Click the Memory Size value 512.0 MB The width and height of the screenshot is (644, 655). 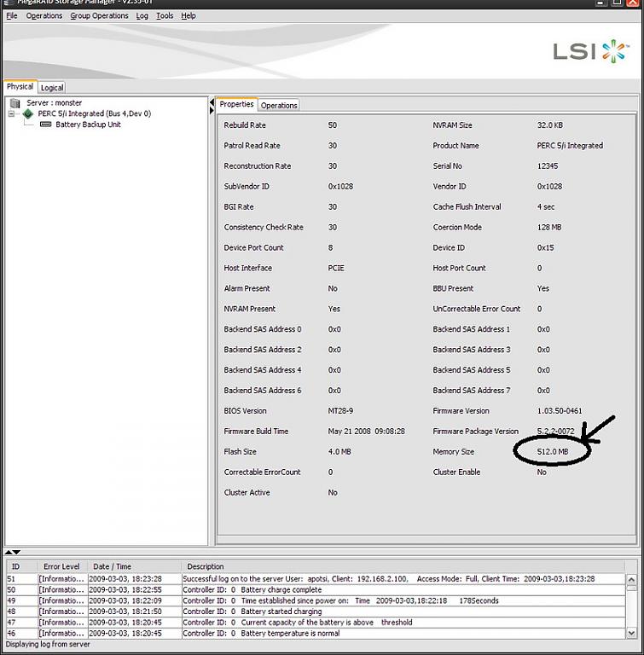tap(553, 451)
